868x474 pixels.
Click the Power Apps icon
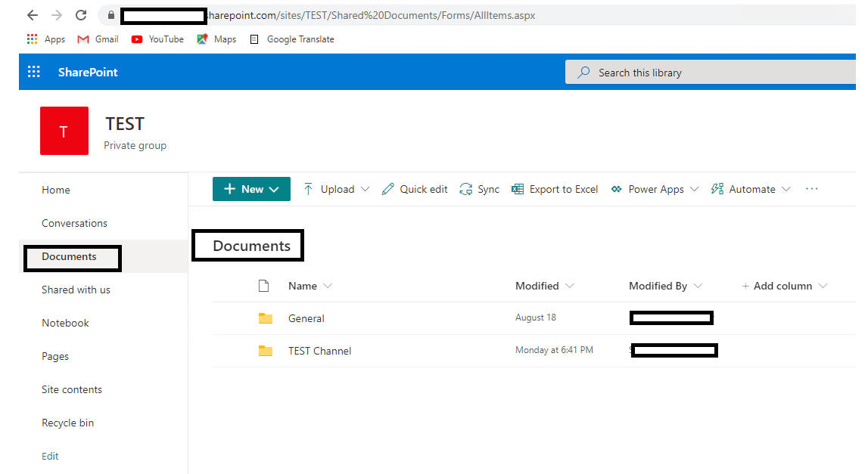[x=616, y=189]
